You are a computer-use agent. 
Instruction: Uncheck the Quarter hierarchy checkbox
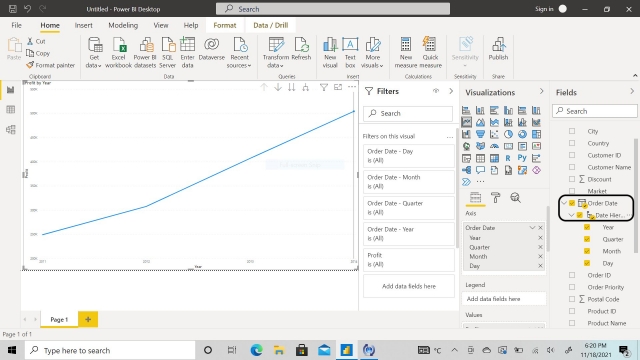coord(587,239)
